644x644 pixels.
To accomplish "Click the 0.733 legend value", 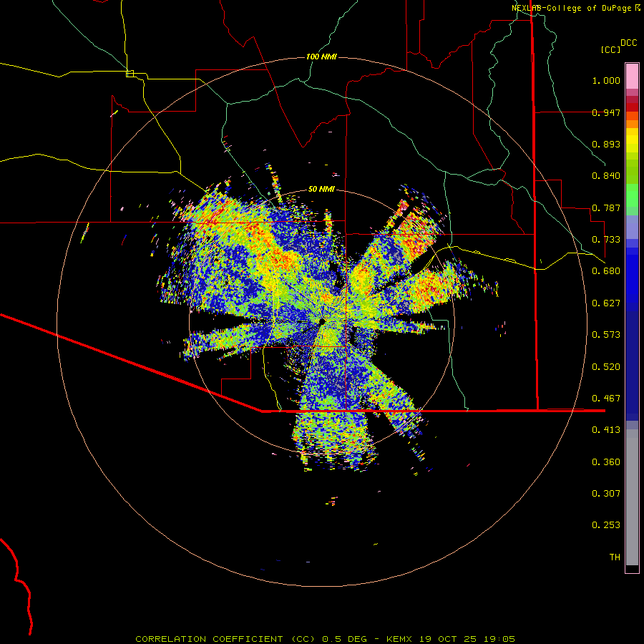I will [606, 240].
